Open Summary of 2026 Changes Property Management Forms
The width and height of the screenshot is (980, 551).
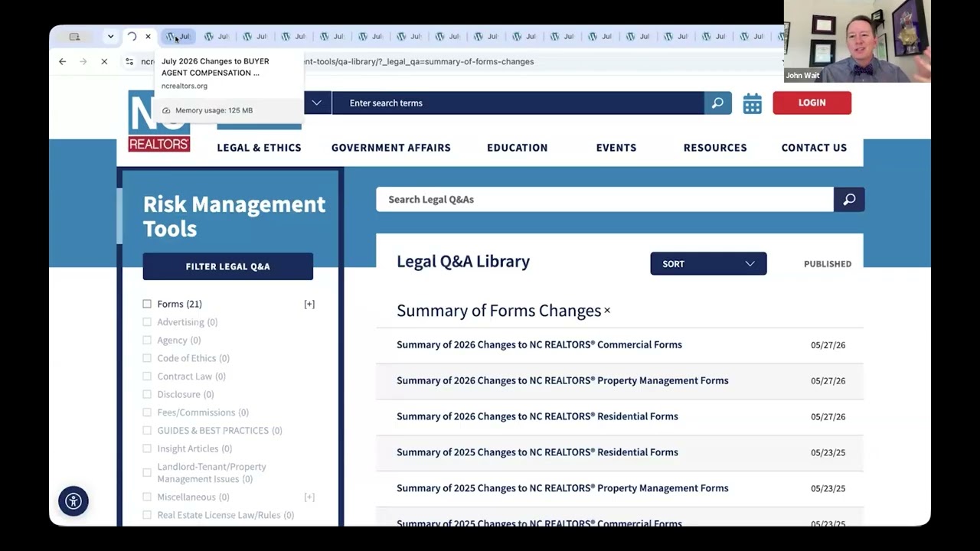[x=562, y=380]
